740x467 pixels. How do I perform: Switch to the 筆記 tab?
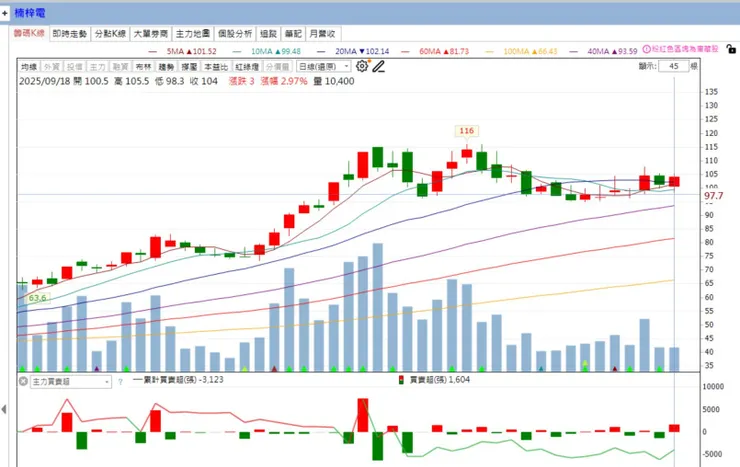293,33
